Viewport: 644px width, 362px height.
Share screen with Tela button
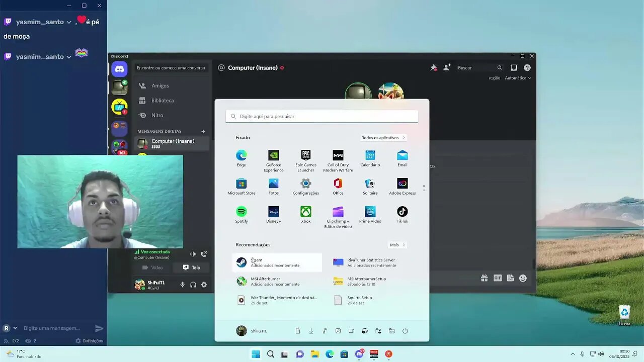coord(191,267)
